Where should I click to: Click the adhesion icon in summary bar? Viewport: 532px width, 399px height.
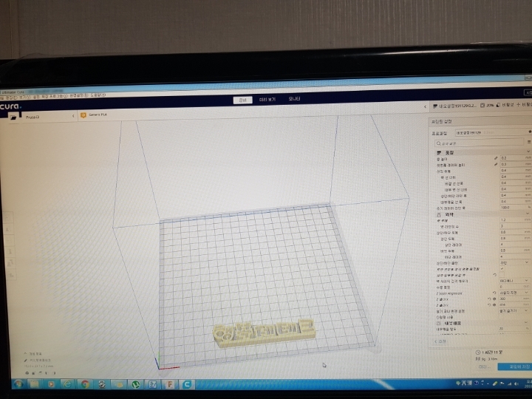tap(518, 105)
